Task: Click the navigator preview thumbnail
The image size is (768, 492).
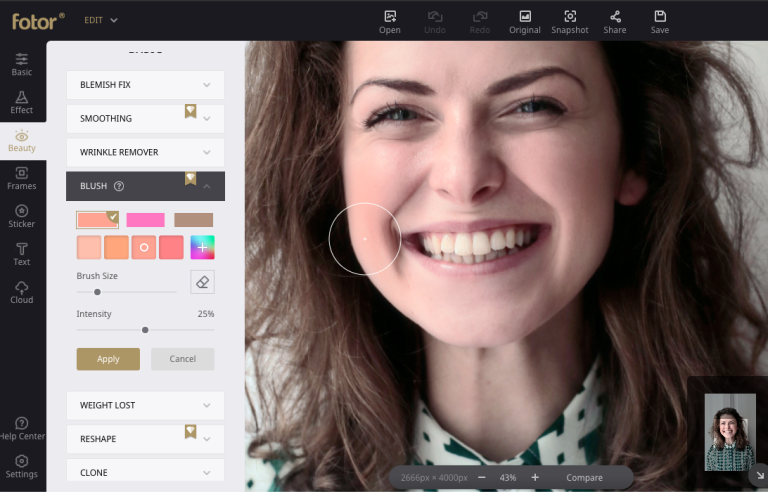Action: (x=730, y=432)
